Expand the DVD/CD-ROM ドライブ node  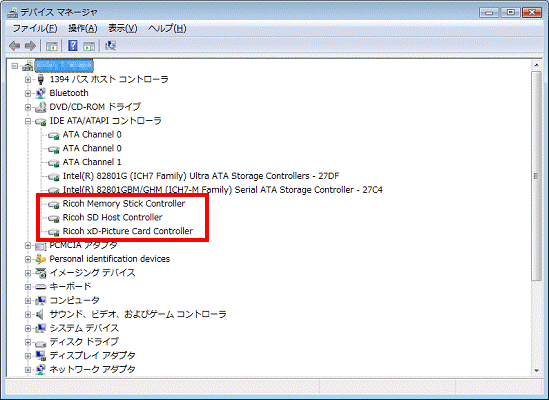click(28, 107)
